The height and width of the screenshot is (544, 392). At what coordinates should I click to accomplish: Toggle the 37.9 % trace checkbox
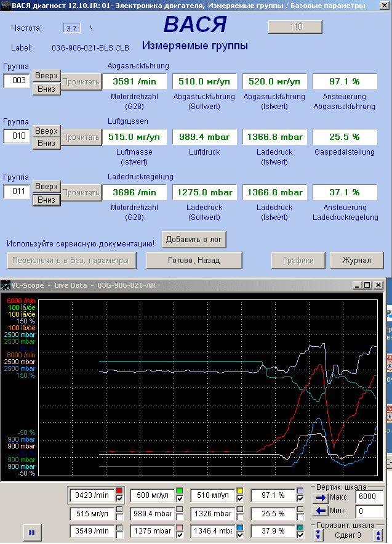[x=300, y=534]
